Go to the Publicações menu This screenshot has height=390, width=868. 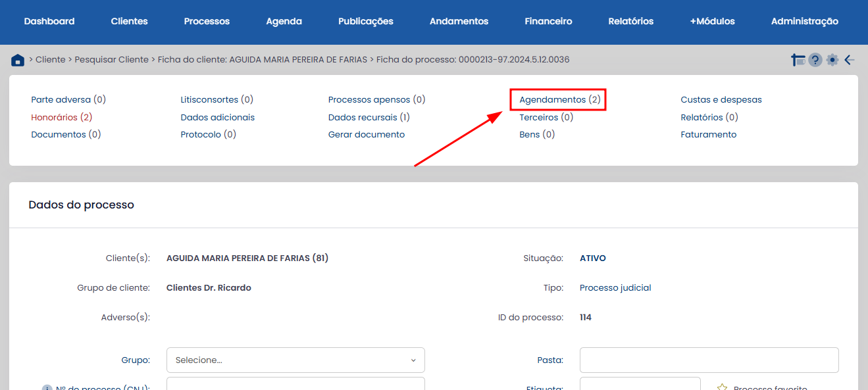coord(365,21)
